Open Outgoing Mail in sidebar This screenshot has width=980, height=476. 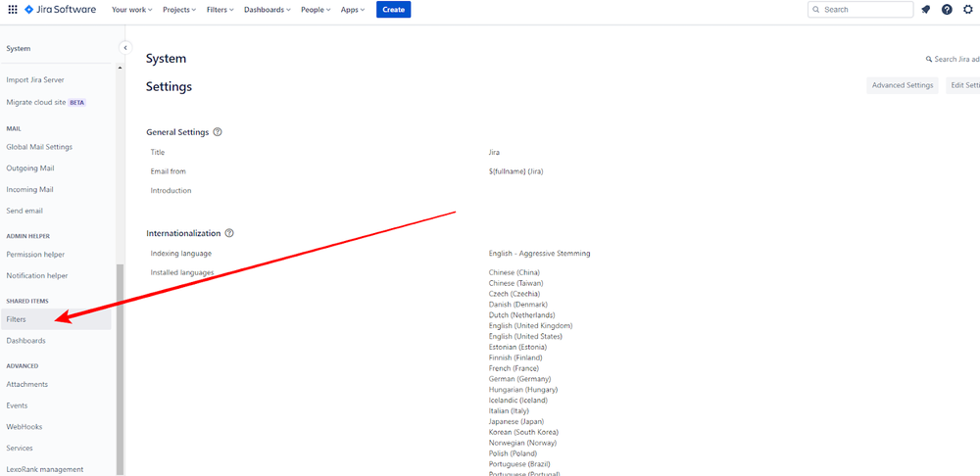[x=30, y=168]
